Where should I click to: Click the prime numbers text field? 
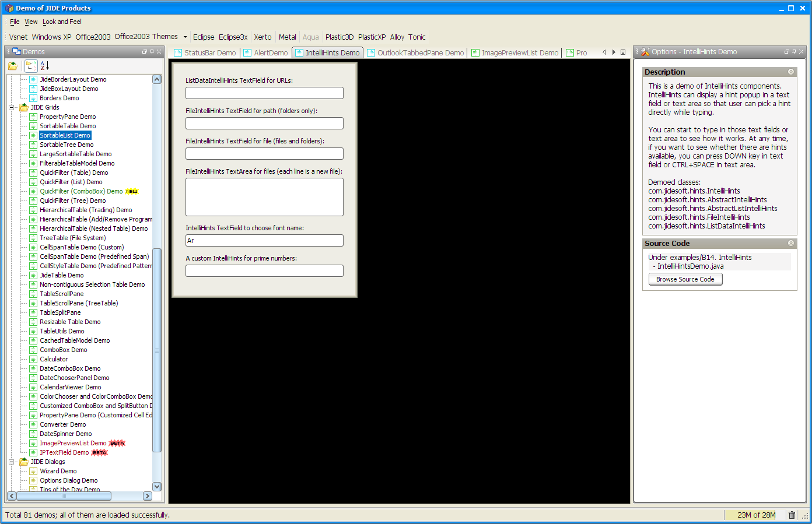coord(264,270)
